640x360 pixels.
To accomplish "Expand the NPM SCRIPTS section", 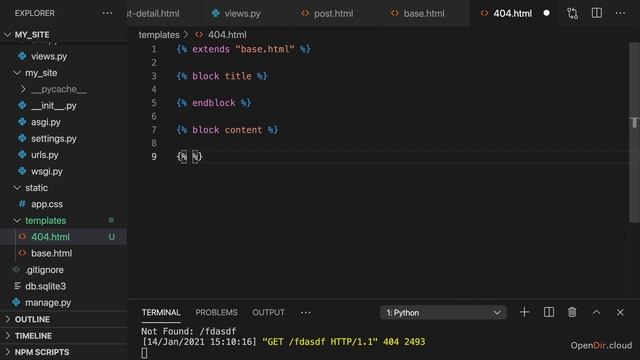I will click(7, 352).
